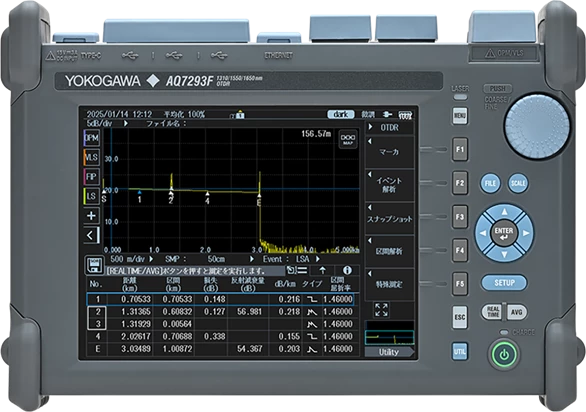Expand the 500 m/div horizontal scale arrow

click(151, 259)
